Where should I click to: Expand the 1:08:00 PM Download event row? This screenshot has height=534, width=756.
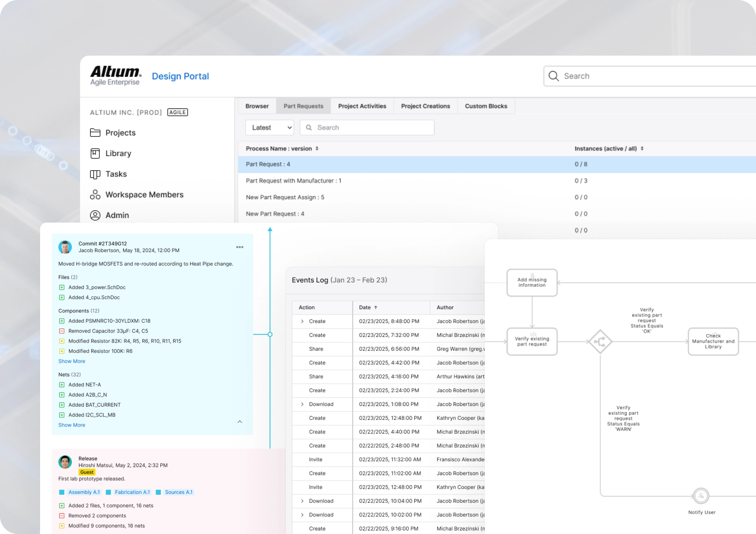point(302,404)
